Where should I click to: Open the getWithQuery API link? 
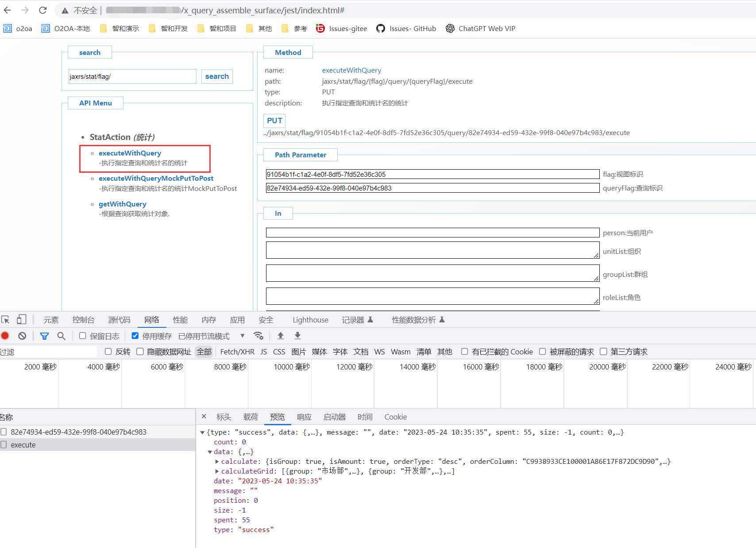coord(122,204)
